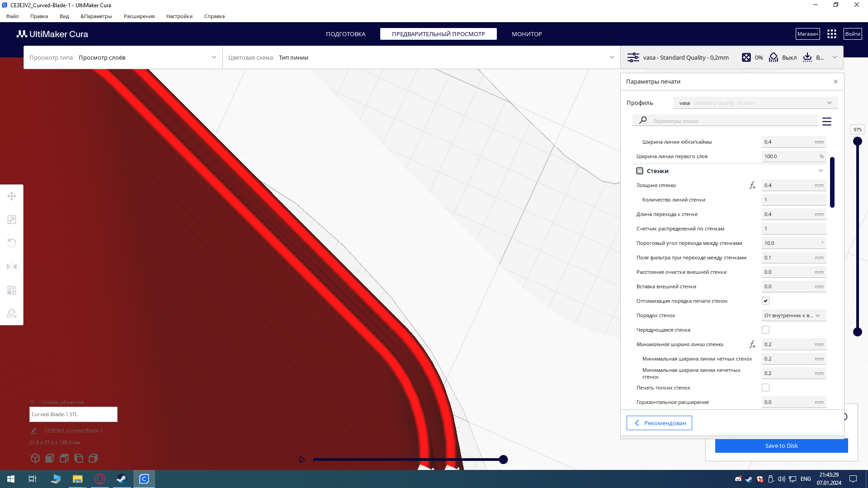
Task: Enable the print thin walls checkbox
Action: [765, 388]
